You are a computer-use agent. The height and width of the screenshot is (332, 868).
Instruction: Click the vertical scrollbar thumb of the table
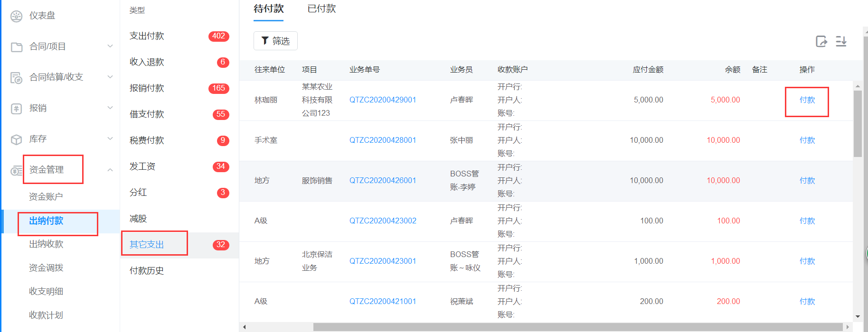[858, 123]
